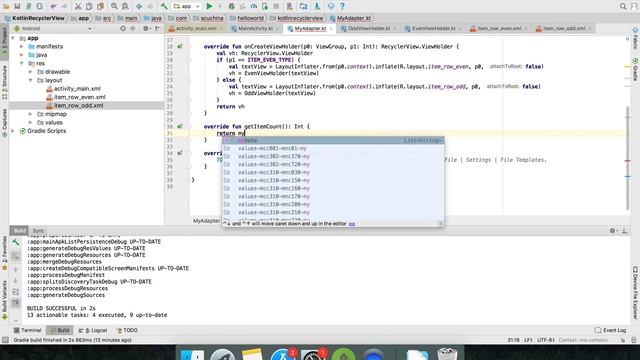
Task: Click the Debug app bug icon
Action: coord(231,7)
